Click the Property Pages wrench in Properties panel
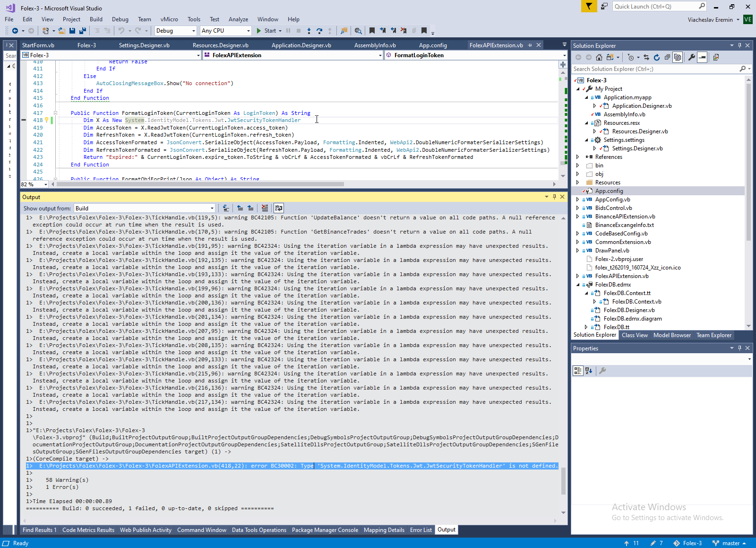 pyautogui.click(x=602, y=371)
